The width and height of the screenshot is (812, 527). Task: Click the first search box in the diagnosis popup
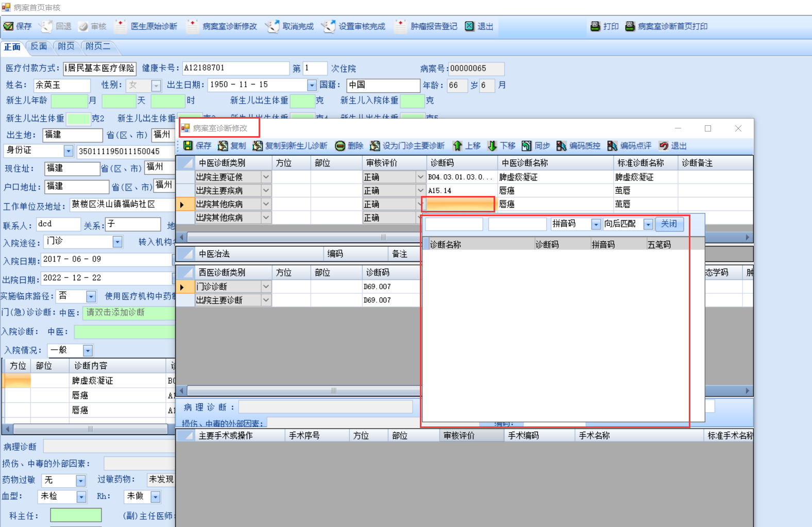click(x=454, y=224)
